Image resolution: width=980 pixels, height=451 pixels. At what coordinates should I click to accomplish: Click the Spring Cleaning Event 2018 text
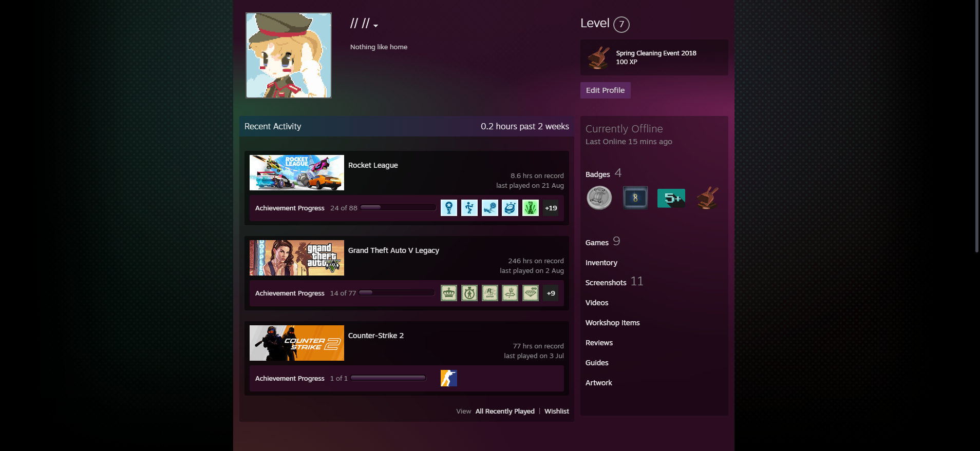point(656,53)
